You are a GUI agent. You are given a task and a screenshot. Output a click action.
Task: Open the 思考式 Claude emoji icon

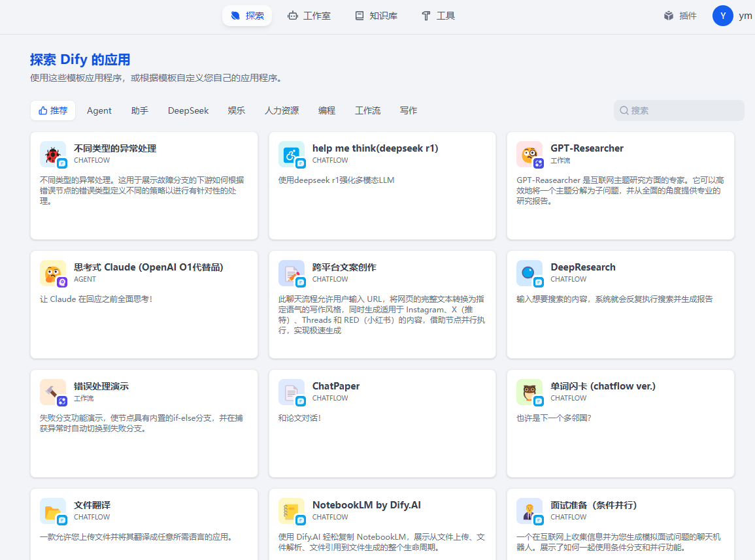pos(53,273)
